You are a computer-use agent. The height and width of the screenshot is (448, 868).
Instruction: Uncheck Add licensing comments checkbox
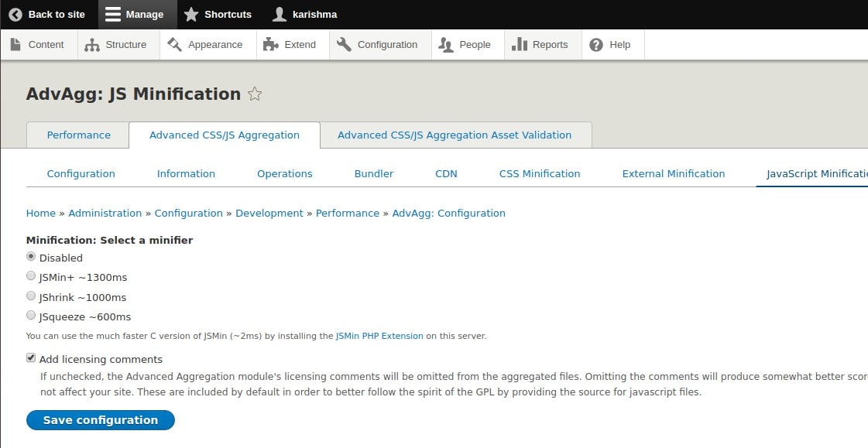pyautogui.click(x=31, y=357)
